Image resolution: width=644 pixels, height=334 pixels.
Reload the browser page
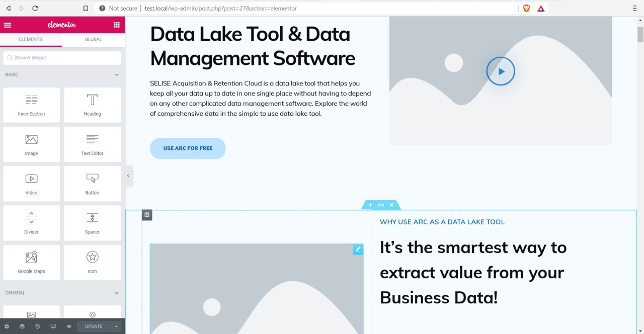(35, 8)
